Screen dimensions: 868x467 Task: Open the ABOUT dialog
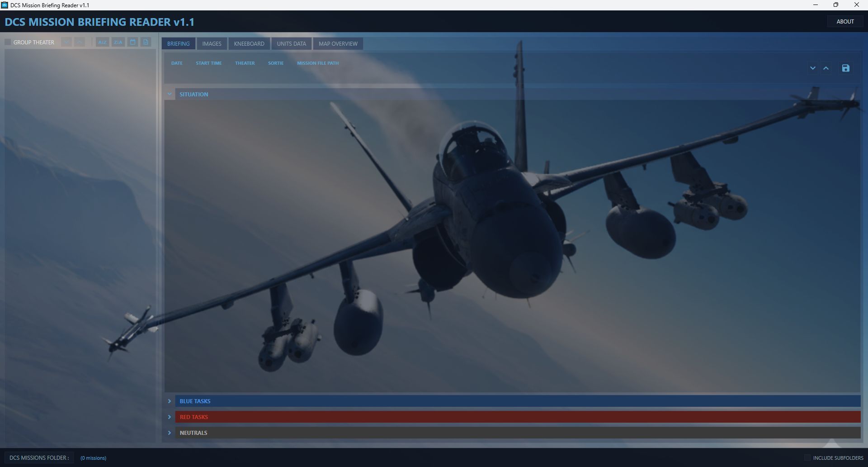click(x=845, y=21)
